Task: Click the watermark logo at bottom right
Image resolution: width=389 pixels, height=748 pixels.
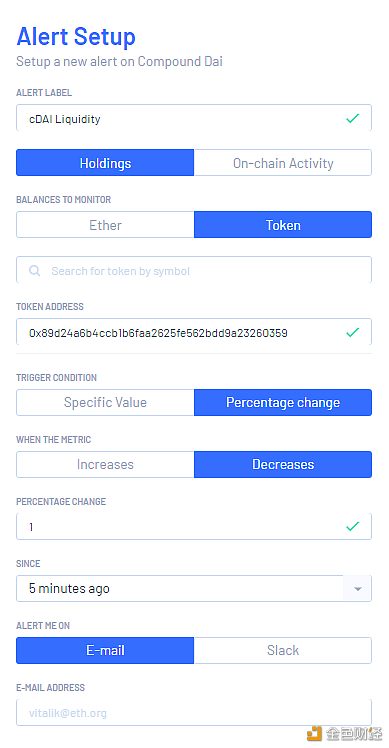Action: [344, 733]
